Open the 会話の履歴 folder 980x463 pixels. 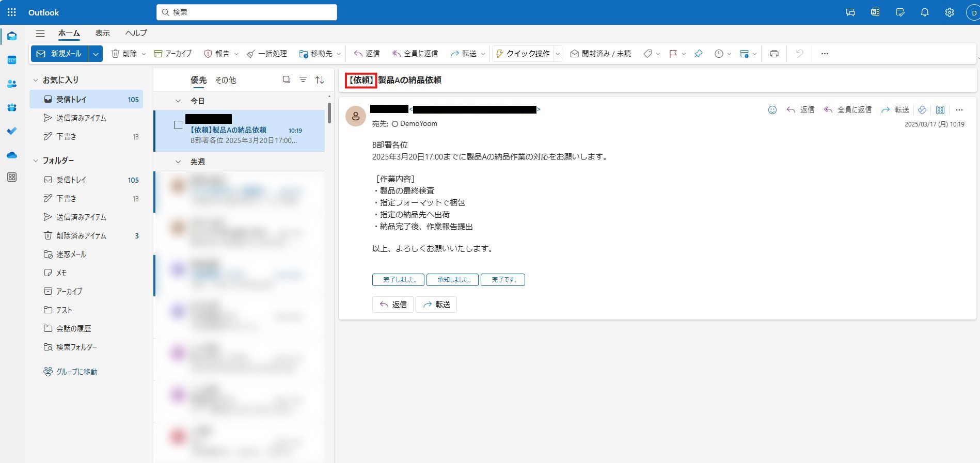(86, 328)
